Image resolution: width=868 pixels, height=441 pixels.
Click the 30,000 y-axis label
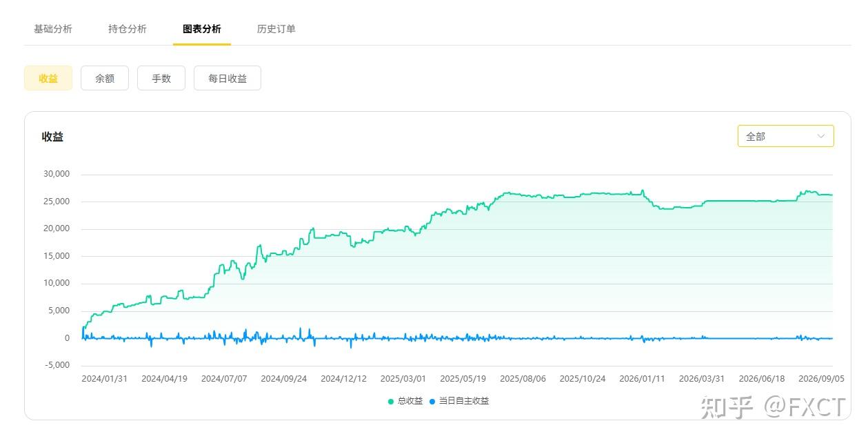[57, 174]
